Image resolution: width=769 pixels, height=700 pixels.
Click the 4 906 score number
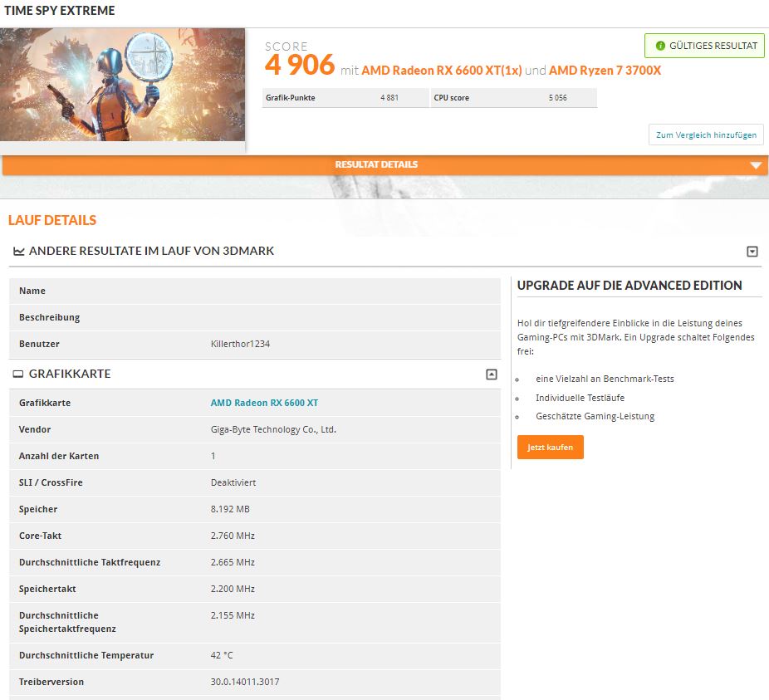(300, 66)
